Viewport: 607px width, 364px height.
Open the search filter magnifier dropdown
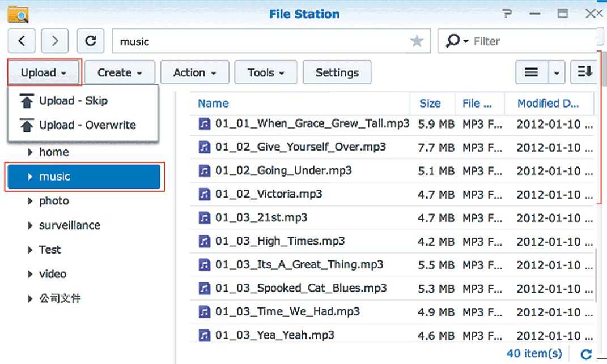click(456, 41)
